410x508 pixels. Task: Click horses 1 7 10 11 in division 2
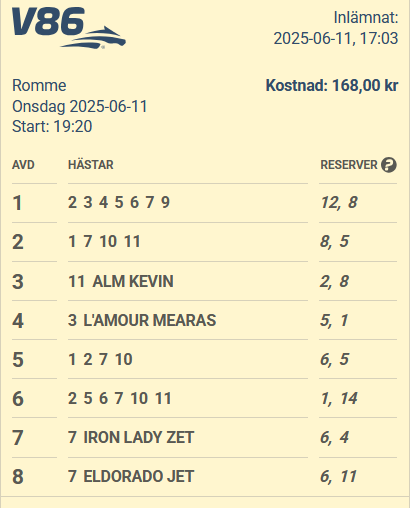104,241
